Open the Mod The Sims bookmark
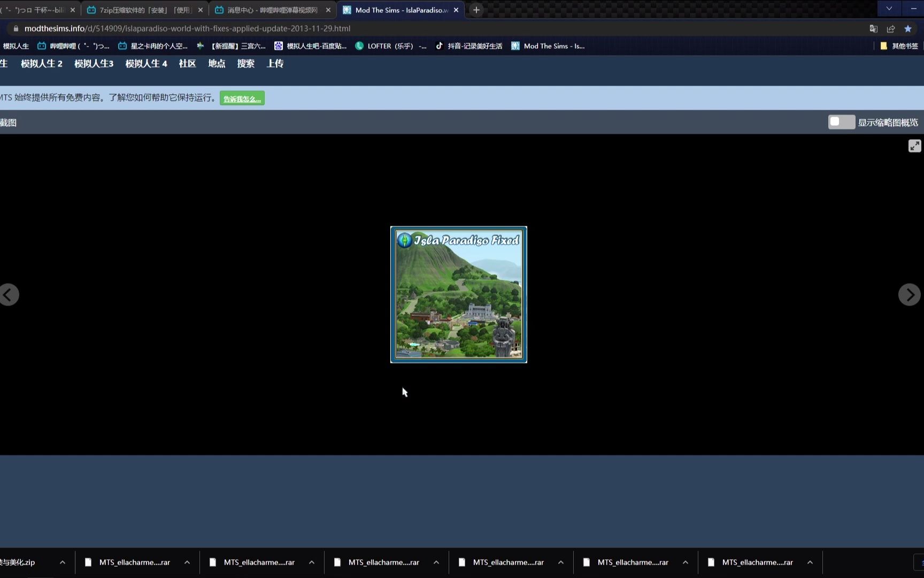The width and height of the screenshot is (924, 578). 548,46
